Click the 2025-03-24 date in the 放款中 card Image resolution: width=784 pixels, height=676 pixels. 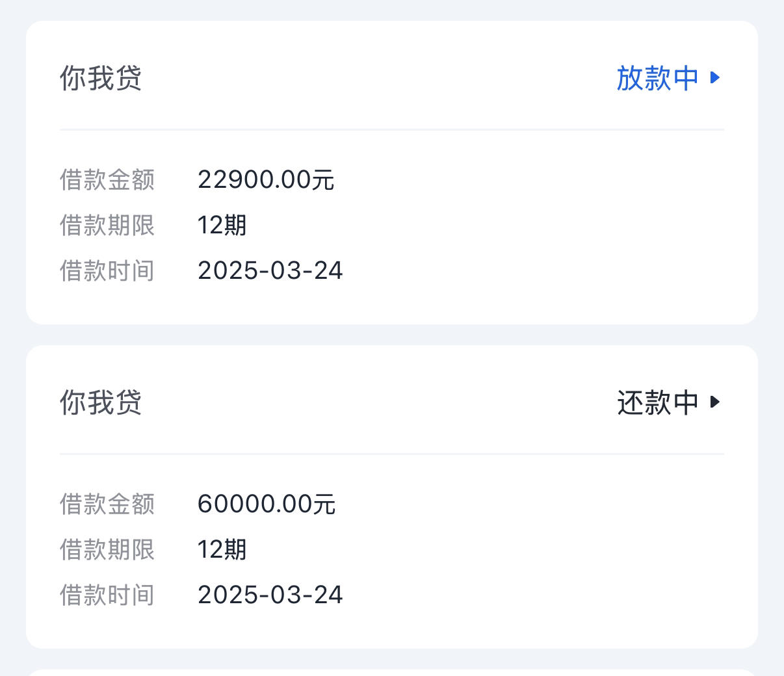pyautogui.click(x=270, y=270)
